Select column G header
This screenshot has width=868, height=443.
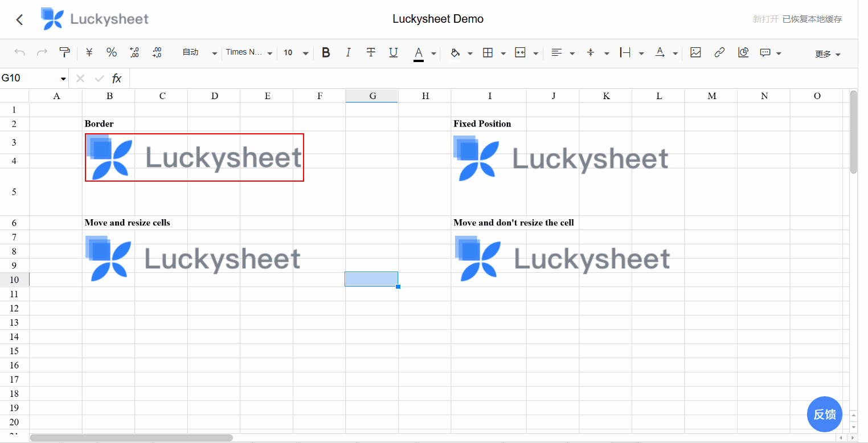click(372, 96)
